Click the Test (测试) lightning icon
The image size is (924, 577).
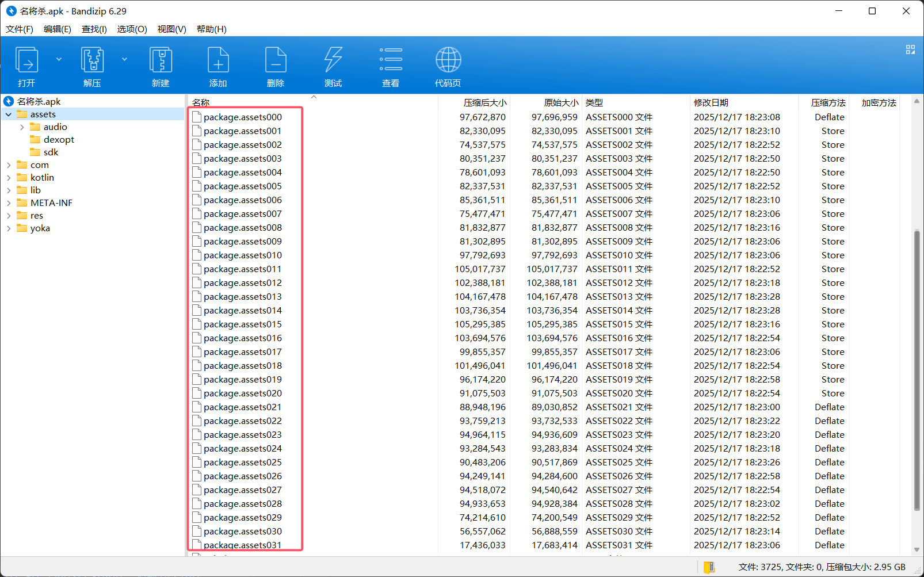coord(333,60)
